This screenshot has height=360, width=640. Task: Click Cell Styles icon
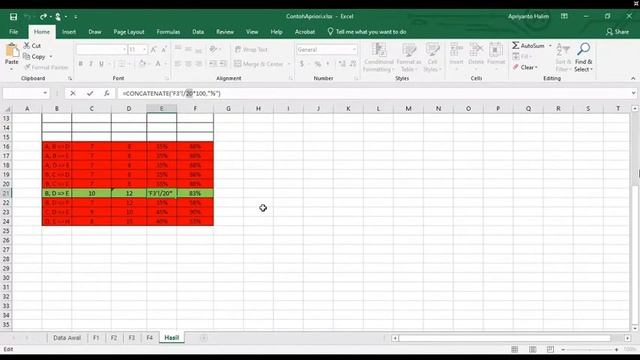point(432,50)
